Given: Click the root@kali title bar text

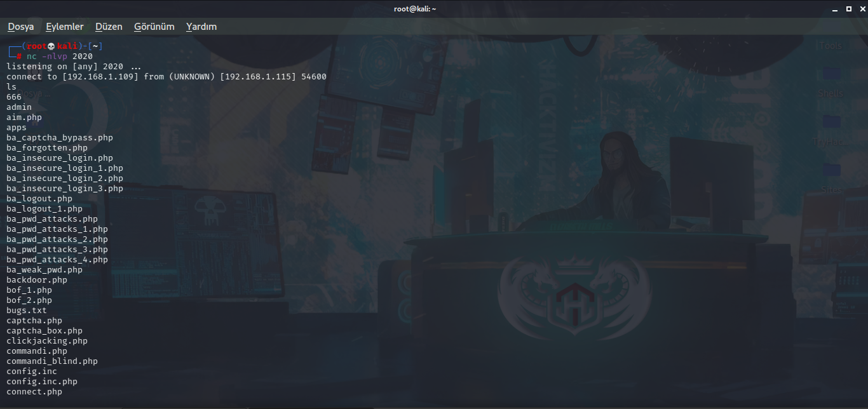Looking at the screenshot, I should pos(415,9).
